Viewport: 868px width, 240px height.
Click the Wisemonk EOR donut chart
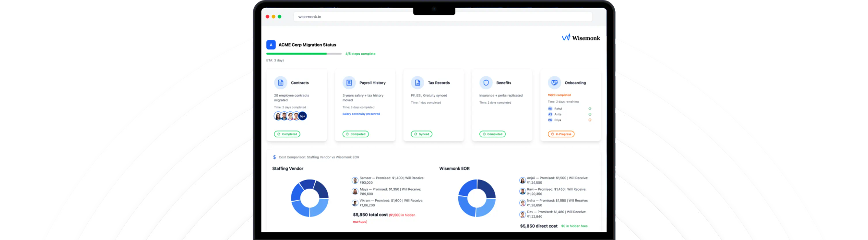click(477, 198)
